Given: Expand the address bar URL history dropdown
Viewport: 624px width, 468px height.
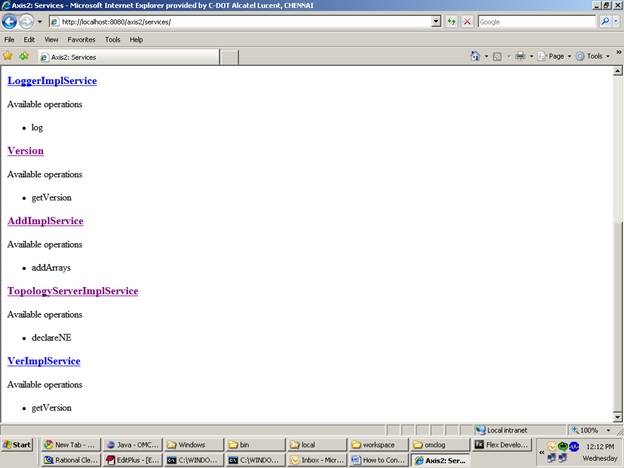Looking at the screenshot, I should click(x=436, y=21).
